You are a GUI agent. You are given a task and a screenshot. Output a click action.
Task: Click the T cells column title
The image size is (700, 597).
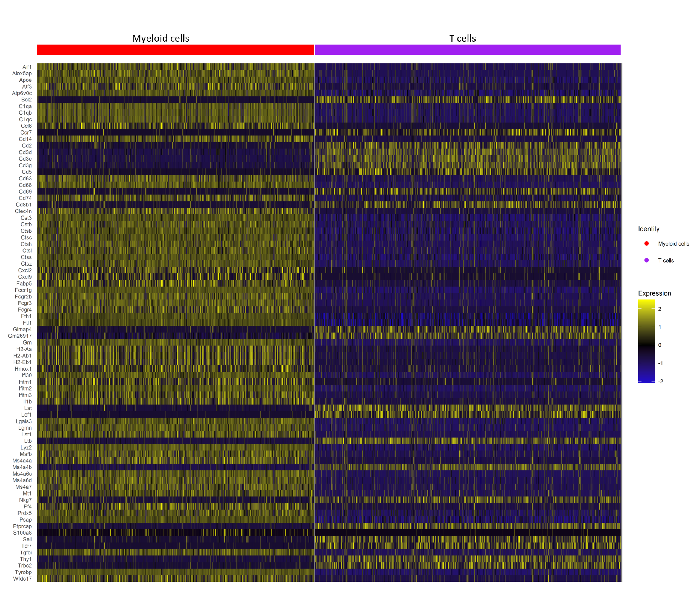tap(462, 38)
